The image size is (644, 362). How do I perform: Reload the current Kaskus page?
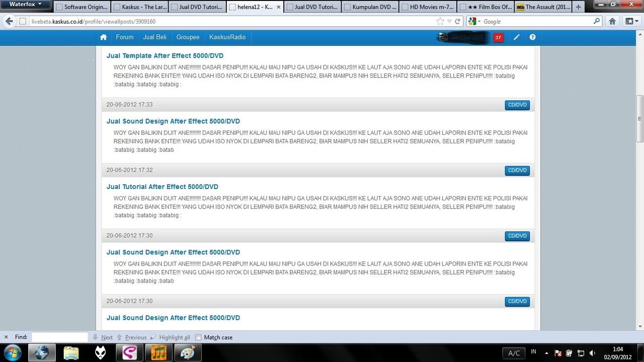click(458, 21)
